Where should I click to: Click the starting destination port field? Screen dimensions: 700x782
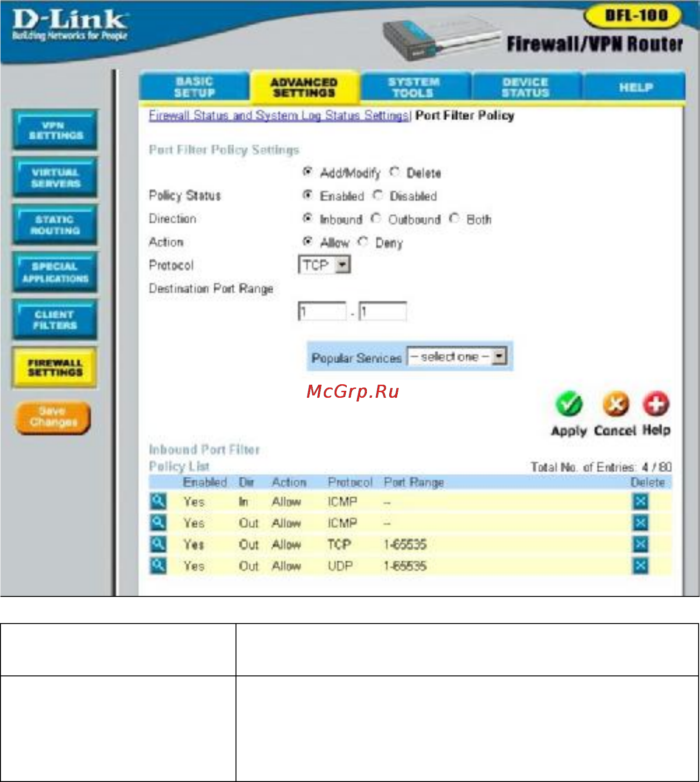[322, 311]
